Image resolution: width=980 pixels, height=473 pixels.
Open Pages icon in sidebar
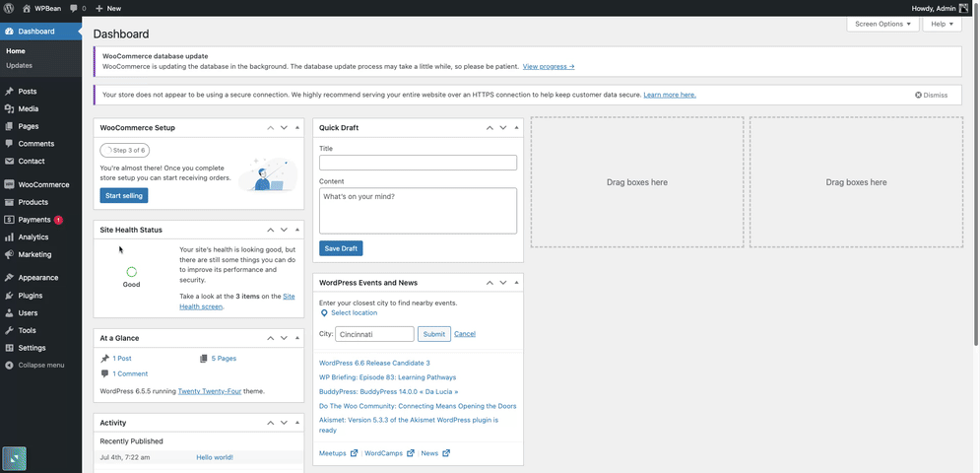coord(9,126)
